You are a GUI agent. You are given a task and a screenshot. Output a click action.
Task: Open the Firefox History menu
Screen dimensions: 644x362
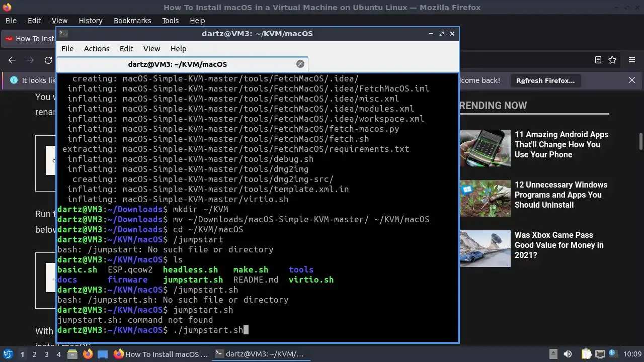[91, 21]
